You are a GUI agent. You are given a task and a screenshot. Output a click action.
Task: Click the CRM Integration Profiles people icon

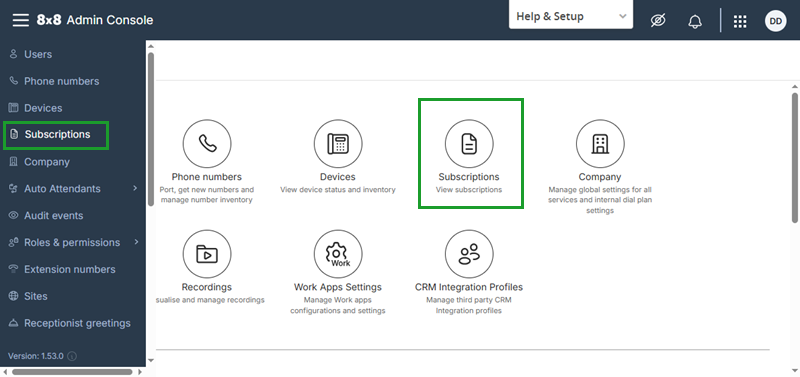[x=469, y=254]
